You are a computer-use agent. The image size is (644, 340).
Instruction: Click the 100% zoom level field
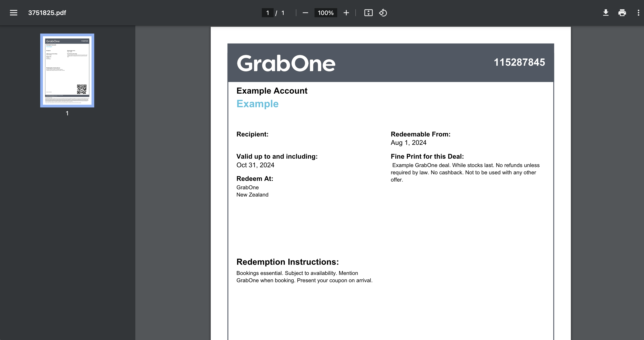click(325, 13)
